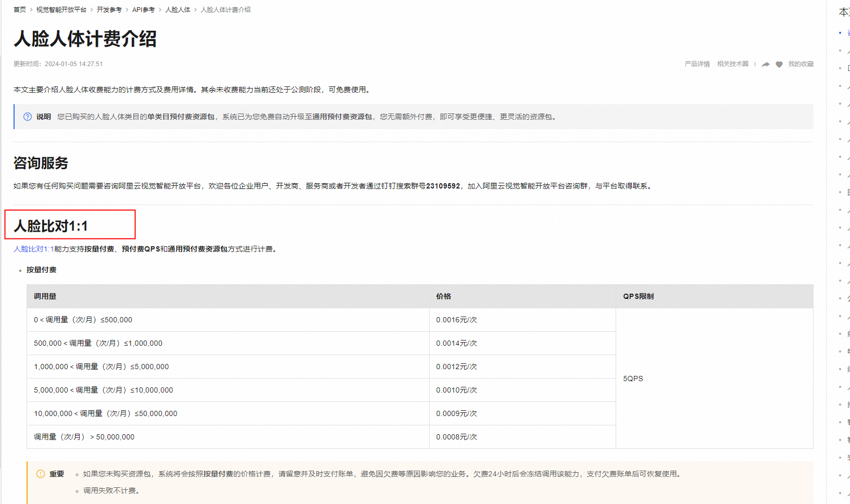850x504 pixels.
Task: Click the 说明 question mark icon
Action: pos(28,117)
